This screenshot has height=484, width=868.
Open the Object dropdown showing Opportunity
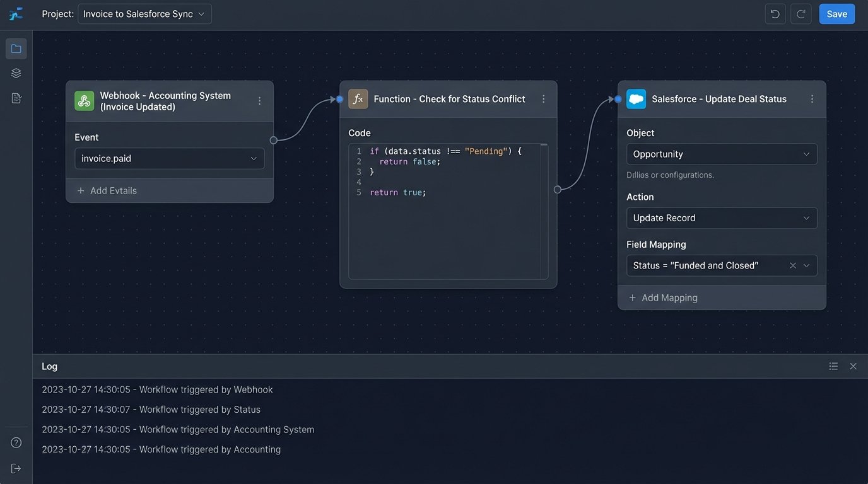722,154
